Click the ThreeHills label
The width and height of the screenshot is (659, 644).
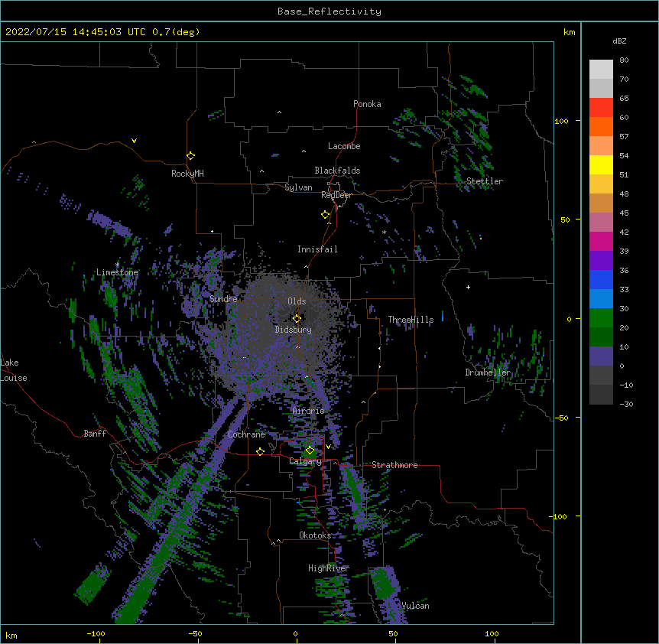point(411,320)
